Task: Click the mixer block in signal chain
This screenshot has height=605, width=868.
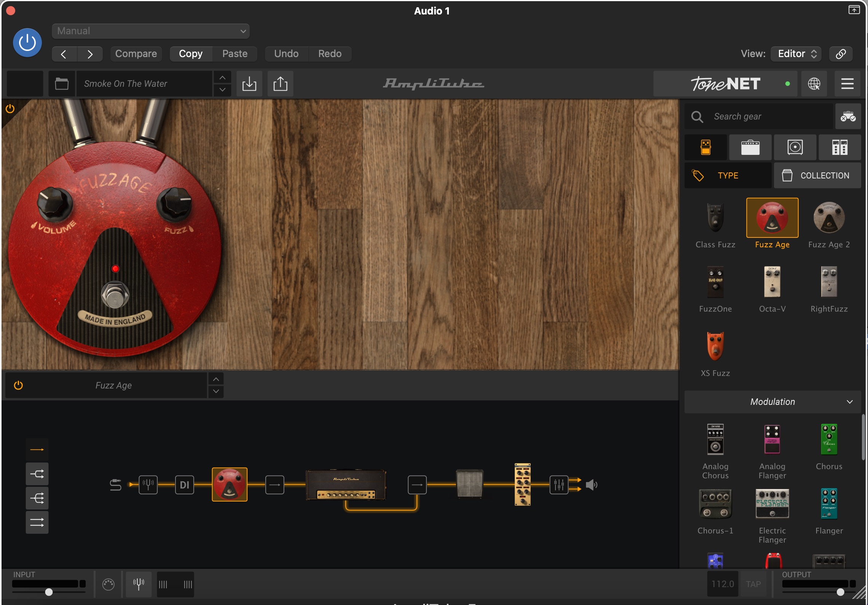Action: point(559,484)
